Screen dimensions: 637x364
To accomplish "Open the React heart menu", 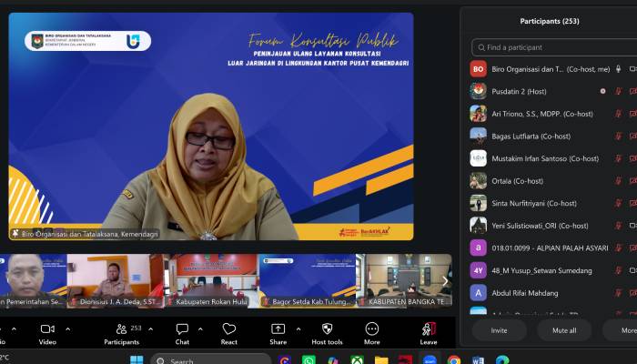I will coord(229,334).
